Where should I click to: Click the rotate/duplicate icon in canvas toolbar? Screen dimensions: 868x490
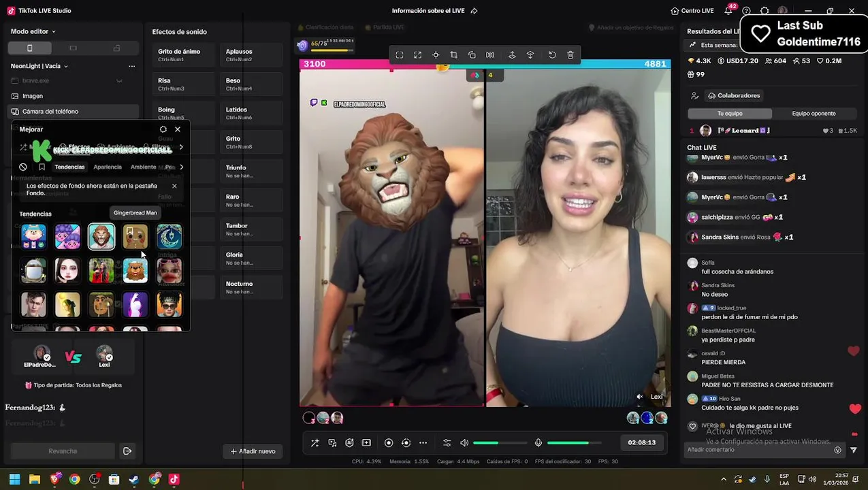tap(472, 55)
